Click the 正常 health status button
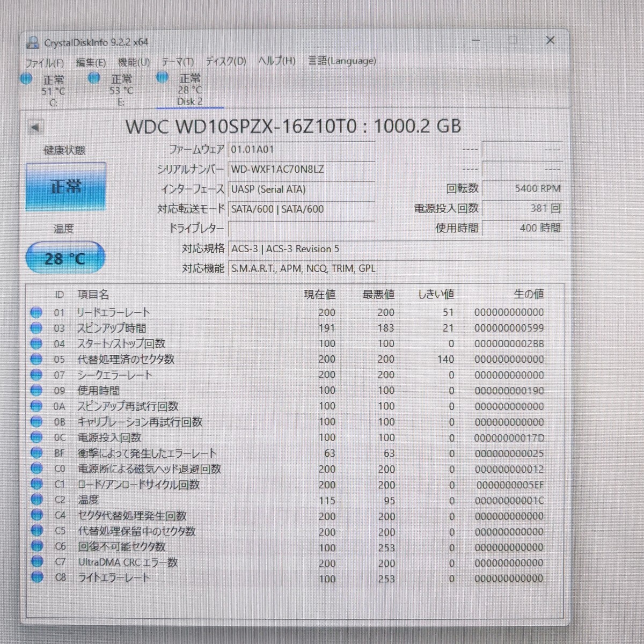644x644 pixels. pyautogui.click(x=65, y=186)
